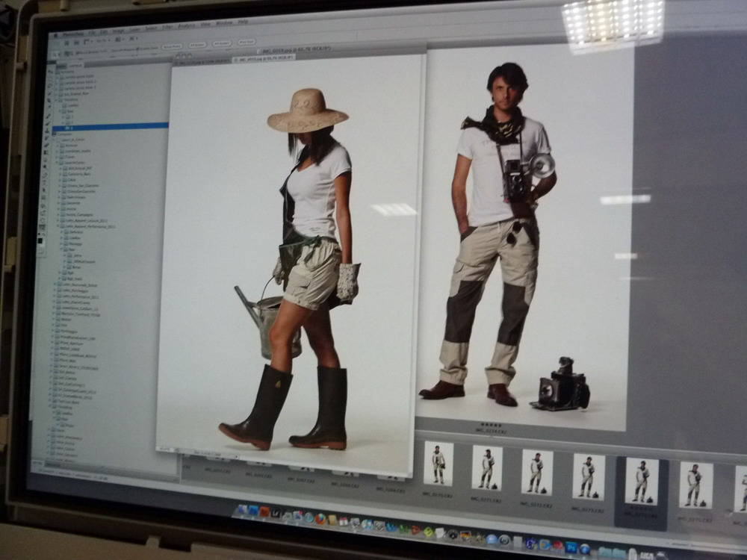Click the Zoom tool icon in options bar
This screenshot has height=560, width=747.
53,53
